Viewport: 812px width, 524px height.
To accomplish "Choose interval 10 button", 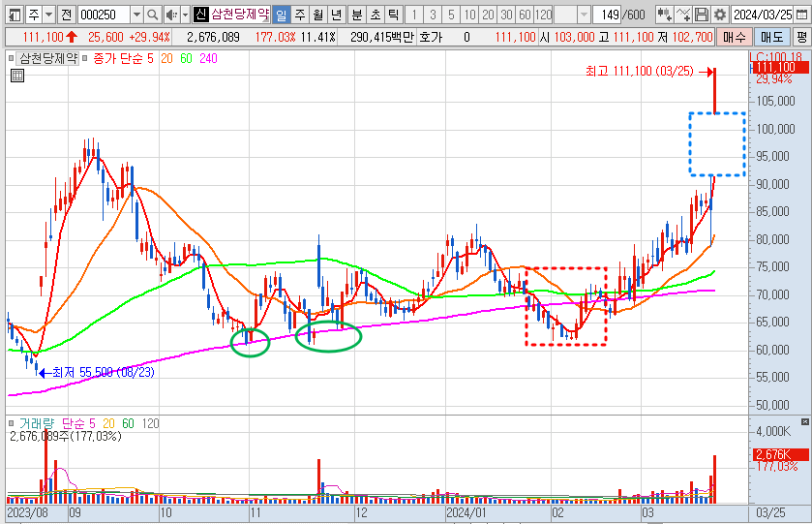I will (469, 15).
